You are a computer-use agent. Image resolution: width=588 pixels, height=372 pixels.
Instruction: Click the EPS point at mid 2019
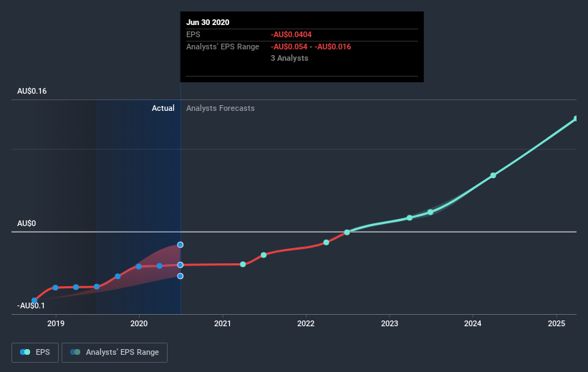click(97, 287)
